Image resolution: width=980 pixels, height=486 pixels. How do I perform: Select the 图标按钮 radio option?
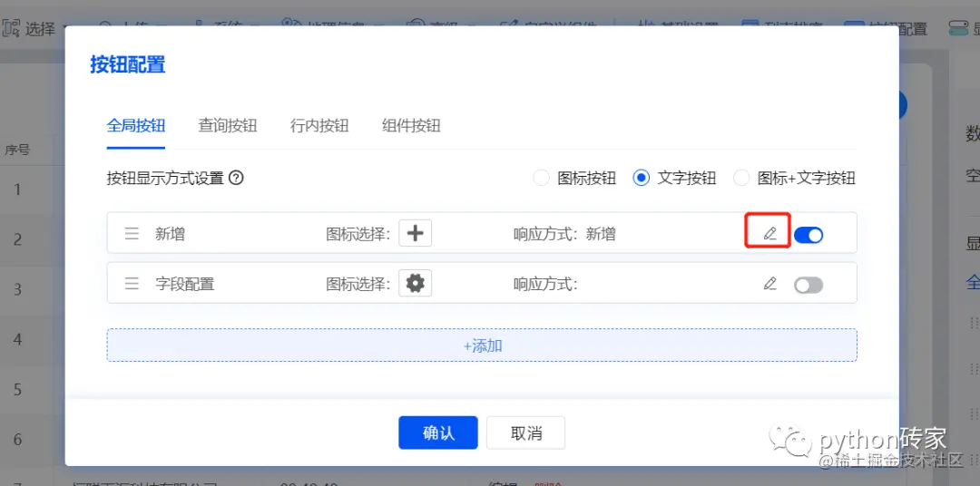click(541, 178)
